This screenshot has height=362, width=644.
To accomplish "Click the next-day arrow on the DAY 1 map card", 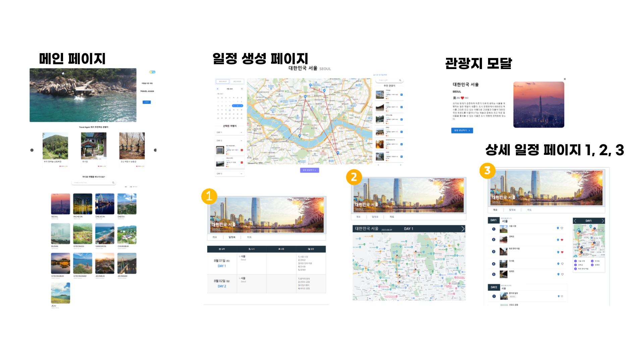I will pyautogui.click(x=463, y=228).
